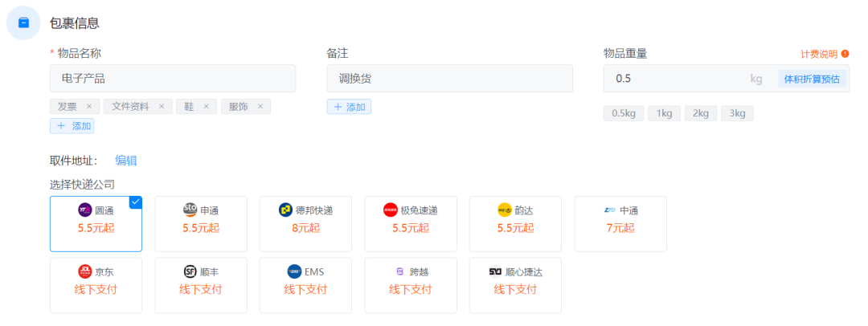This screenshot has width=868, height=326.
Task: Click the orange info icon next to 计费说明
Action: click(x=845, y=54)
